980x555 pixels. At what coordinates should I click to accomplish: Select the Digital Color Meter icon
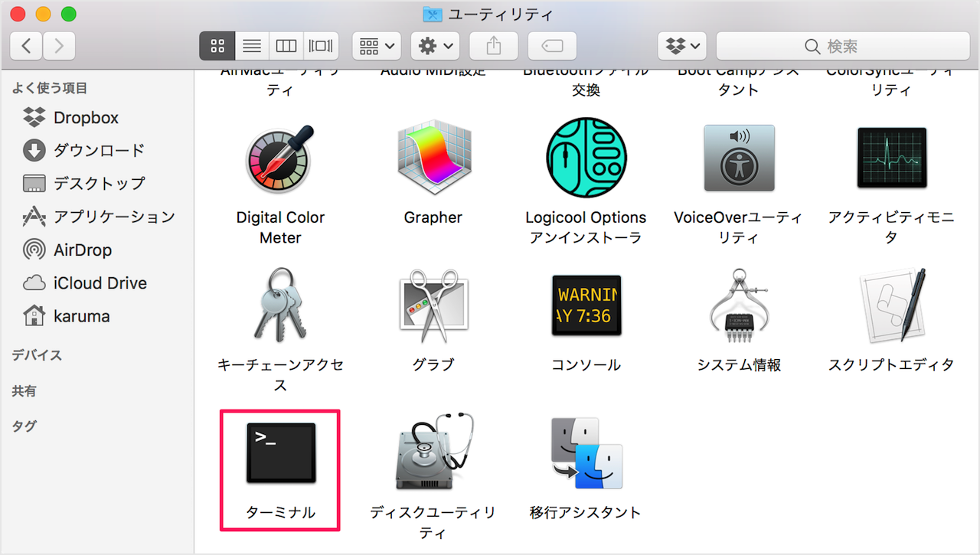[280, 158]
